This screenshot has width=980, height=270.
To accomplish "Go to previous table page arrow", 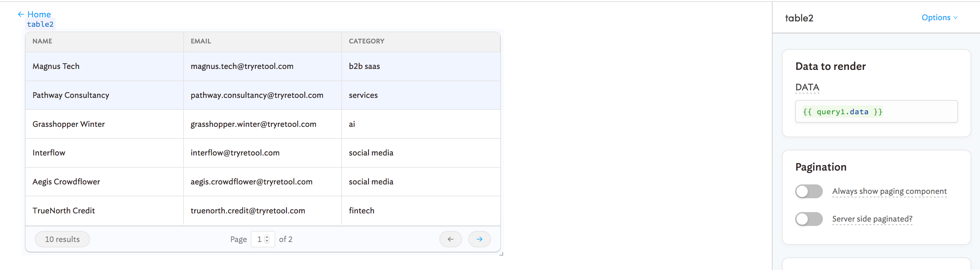I will 450,239.
